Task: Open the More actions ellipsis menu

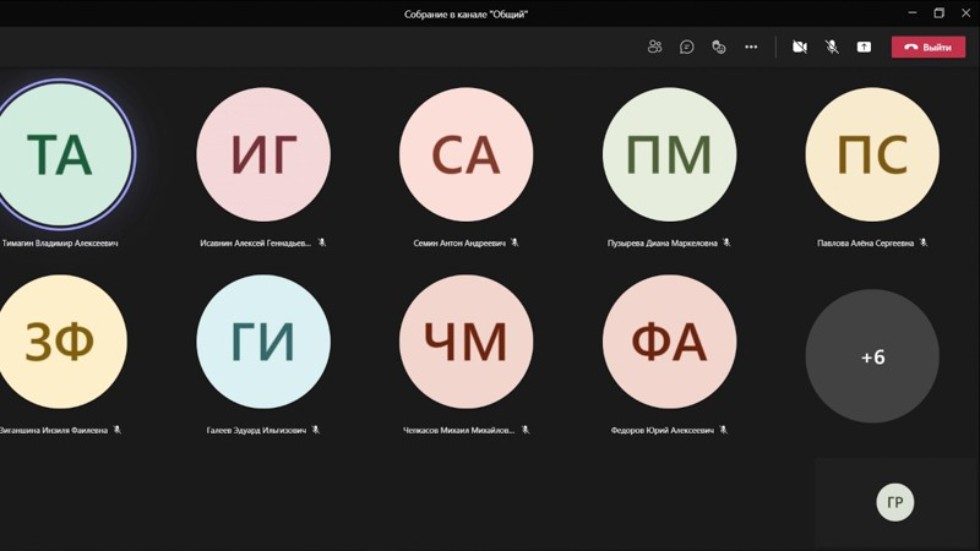Action: pyautogui.click(x=751, y=47)
